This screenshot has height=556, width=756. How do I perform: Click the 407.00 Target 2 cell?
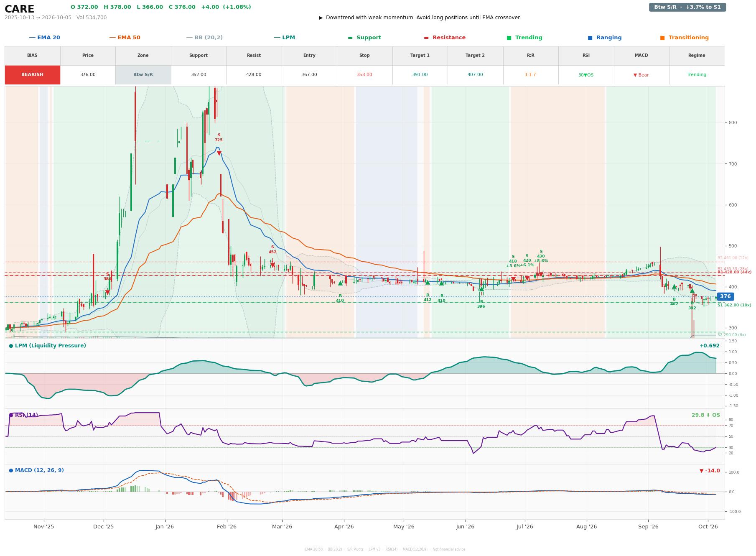pyautogui.click(x=475, y=75)
